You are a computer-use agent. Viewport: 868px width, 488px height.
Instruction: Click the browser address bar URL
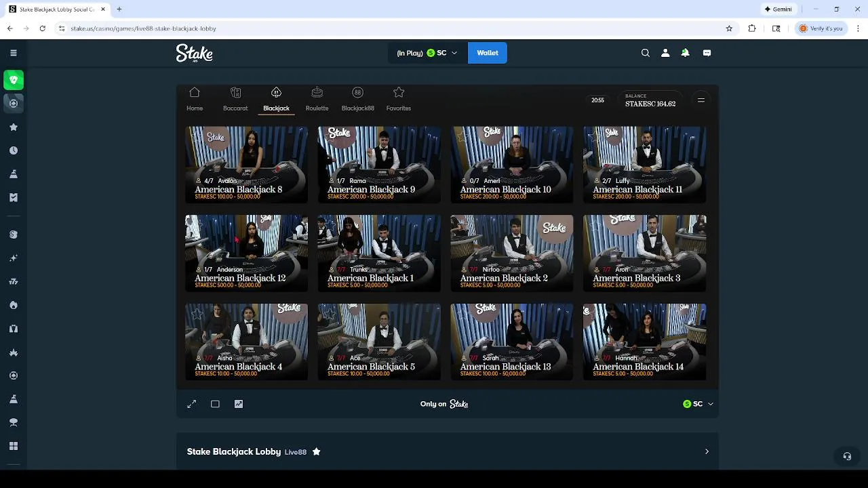143,28
